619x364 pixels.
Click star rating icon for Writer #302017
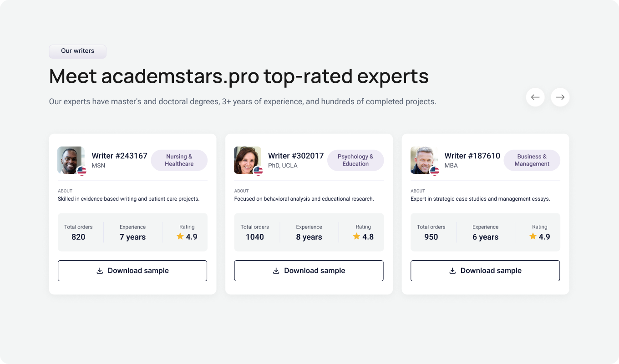pyautogui.click(x=356, y=236)
